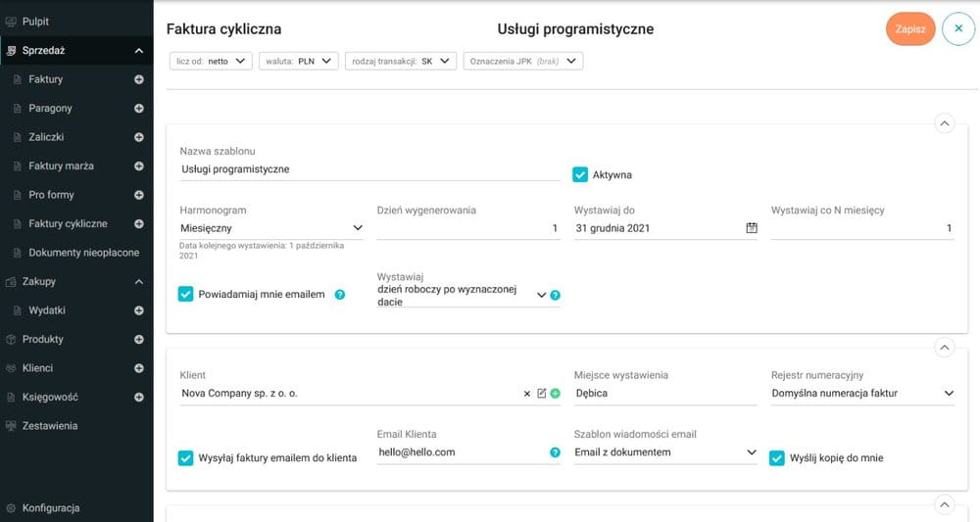Uncheck the Aktywna checkbox
Image resolution: width=980 pixels, height=522 pixels.
point(580,174)
